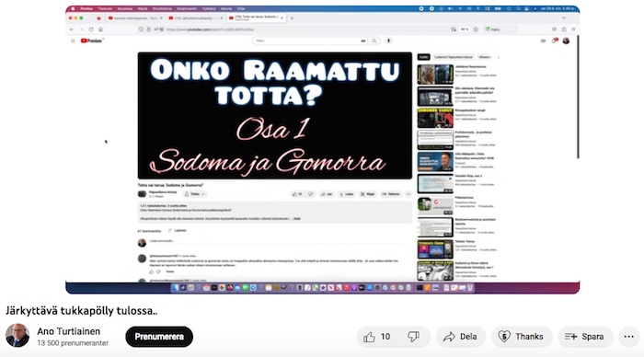The width and height of the screenshot is (644, 357).
Task: Open the 'Henokin Kirja' suggested video title
Action: (x=468, y=176)
